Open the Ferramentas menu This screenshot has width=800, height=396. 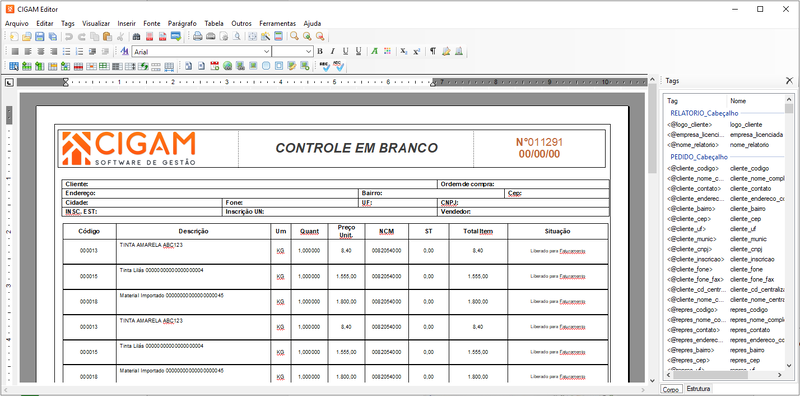pos(278,23)
